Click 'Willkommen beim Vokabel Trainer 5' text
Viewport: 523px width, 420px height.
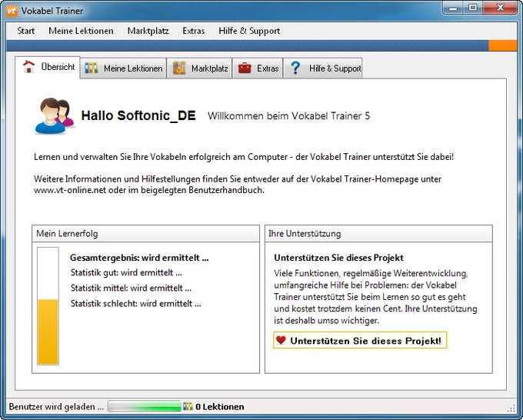289,115
